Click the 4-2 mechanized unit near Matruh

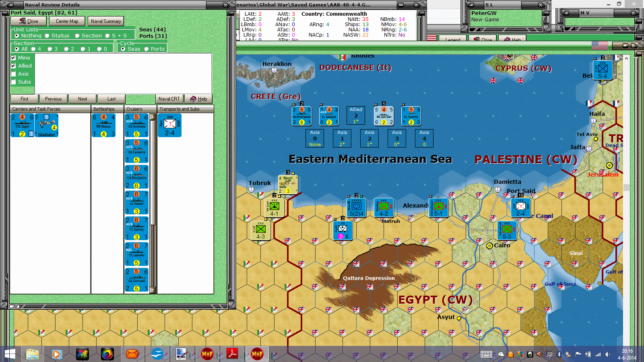pyautogui.click(x=384, y=208)
